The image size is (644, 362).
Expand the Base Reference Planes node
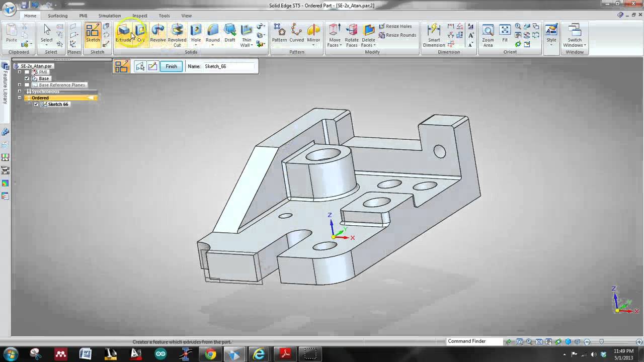[20, 85]
